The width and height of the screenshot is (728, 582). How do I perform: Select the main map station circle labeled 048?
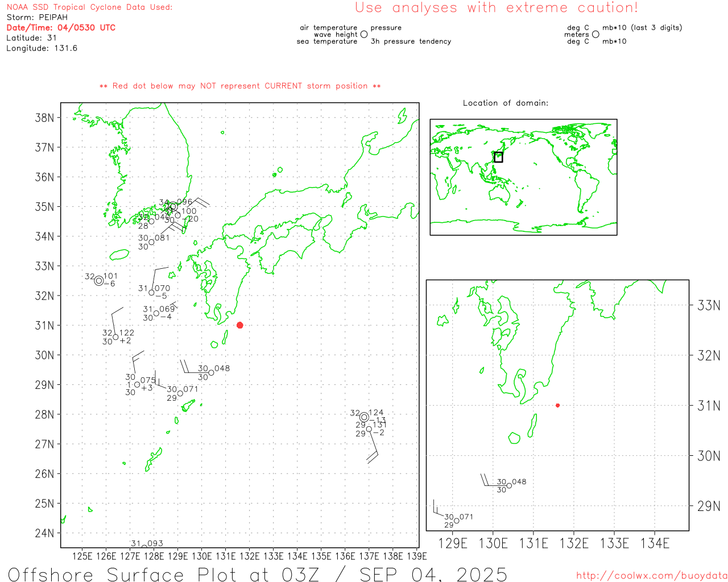211,373
